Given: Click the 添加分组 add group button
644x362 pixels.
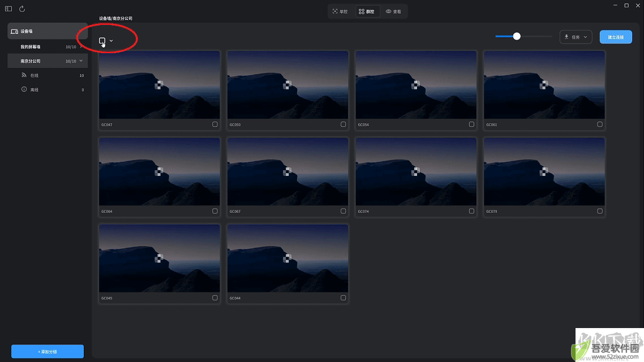Looking at the screenshot, I should click(x=48, y=351).
